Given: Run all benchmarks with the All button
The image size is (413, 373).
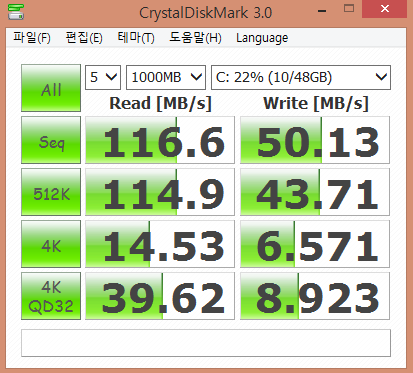Looking at the screenshot, I should coord(51,88).
